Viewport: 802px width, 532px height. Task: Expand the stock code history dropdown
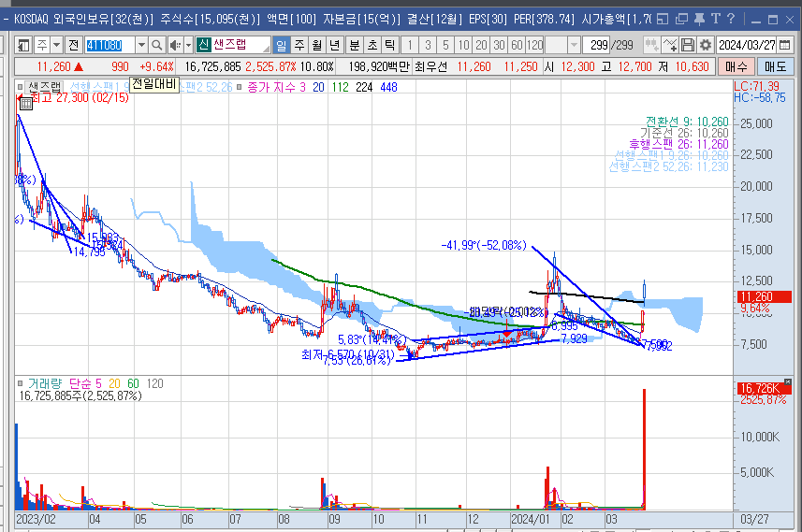pyautogui.click(x=141, y=46)
